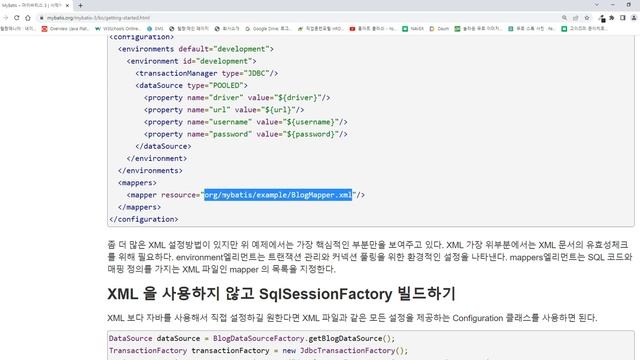The image size is (640, 360).
Task: Open a new tab with plus button
Action: click(80, 6)
